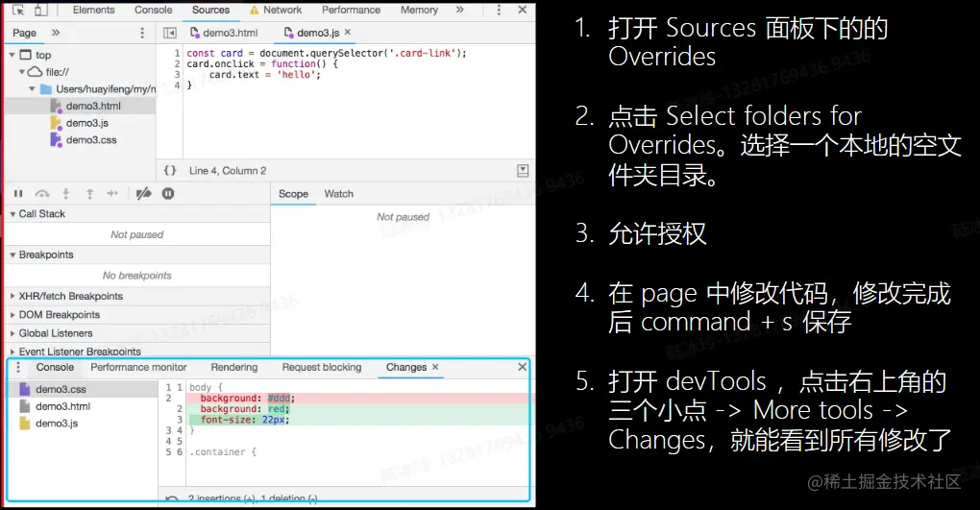Open Rendering drawer tab
This screenshot has width=980, height=510.
click(x=234, y=368)
